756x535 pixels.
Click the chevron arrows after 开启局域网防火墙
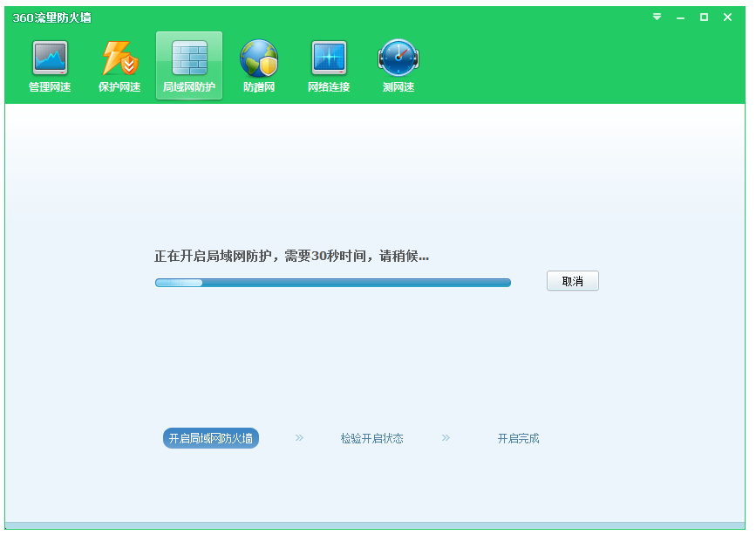[299, 437]
